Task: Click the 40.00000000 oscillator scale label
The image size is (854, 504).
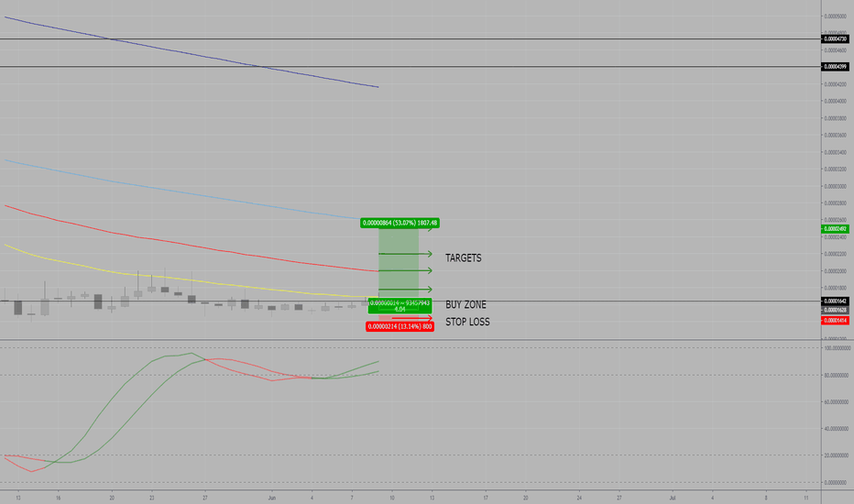Action: pyautogui.click(x=836, y=429)
